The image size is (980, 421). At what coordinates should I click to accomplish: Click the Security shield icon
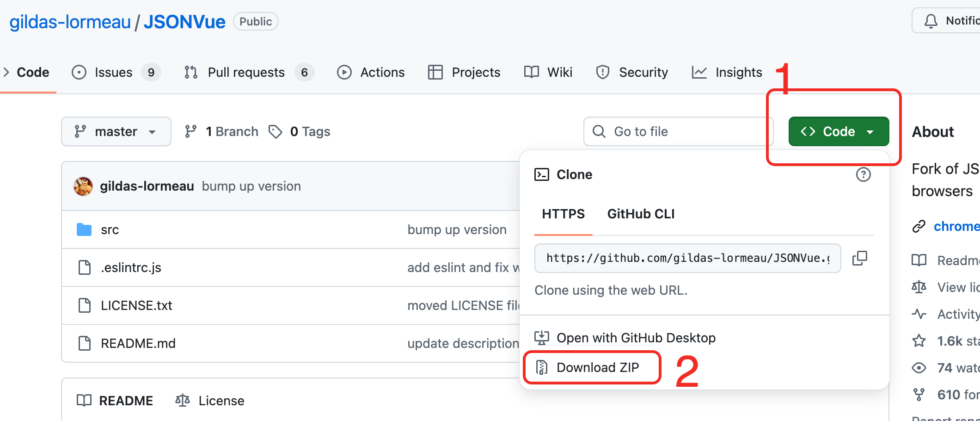point(603,72)
